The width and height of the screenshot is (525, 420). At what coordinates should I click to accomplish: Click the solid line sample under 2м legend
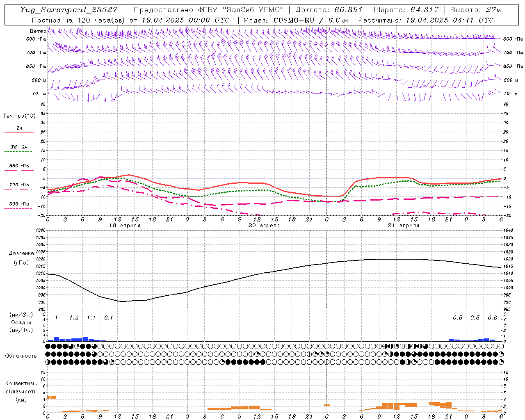(19, 133)
